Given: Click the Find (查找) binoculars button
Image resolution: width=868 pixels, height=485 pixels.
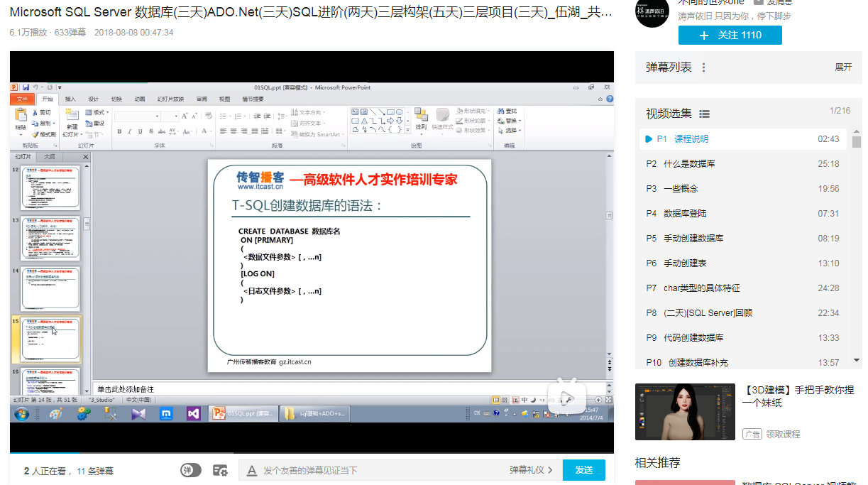Looking at the screenshot, I should 507,111.
